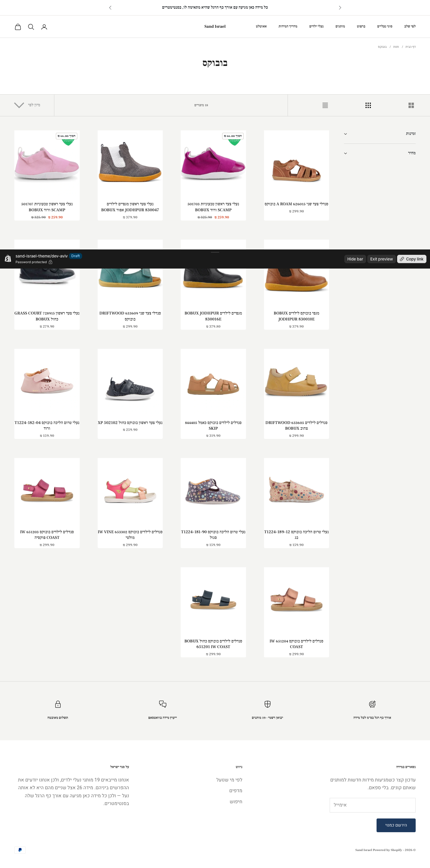Click the PayPal payment icon

click(x=20, y=850)
